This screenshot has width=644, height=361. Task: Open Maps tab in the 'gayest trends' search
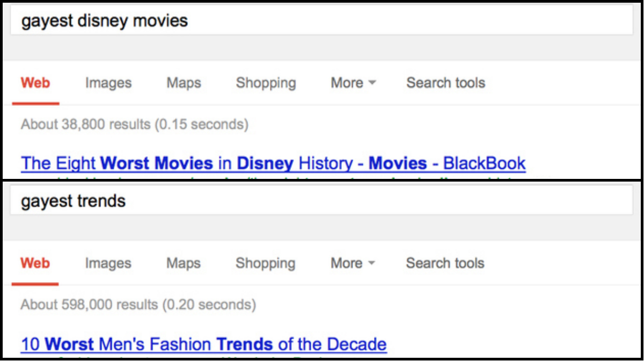(184, 263)
